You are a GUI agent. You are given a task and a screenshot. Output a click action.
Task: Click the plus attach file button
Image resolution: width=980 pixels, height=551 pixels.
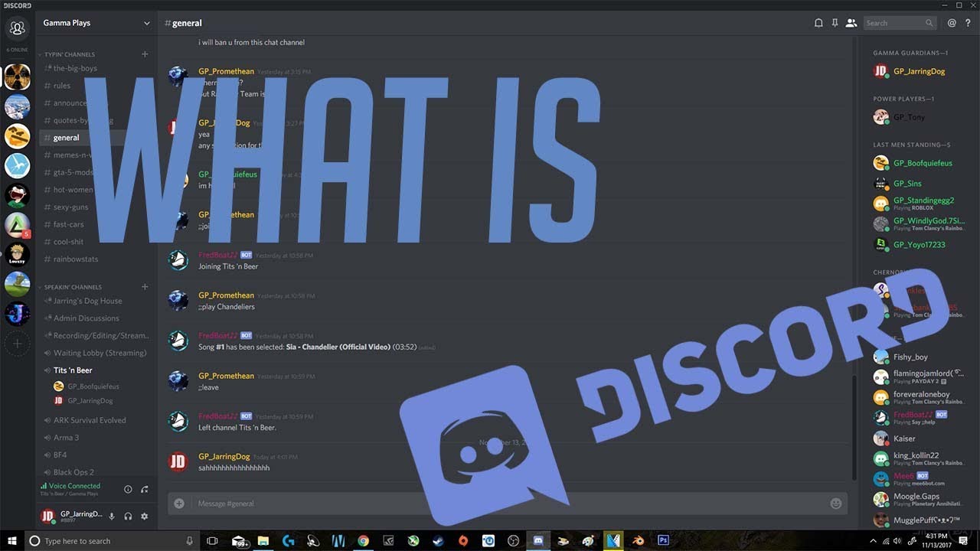[179, 504]
